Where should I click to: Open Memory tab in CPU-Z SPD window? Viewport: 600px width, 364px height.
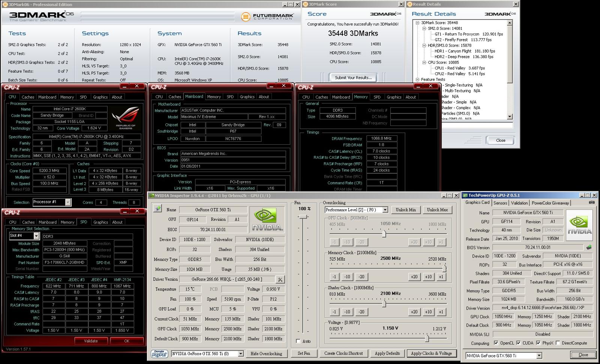pos(67,222)
